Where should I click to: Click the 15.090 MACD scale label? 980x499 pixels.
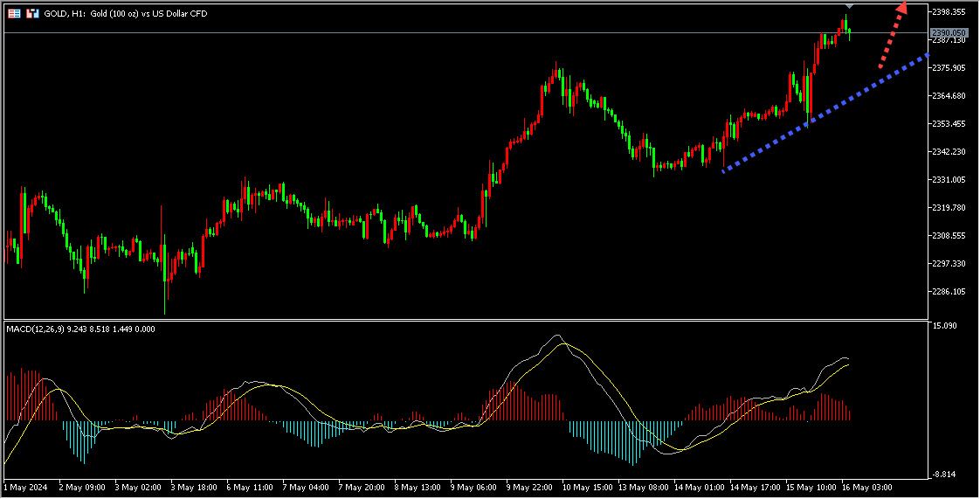(x=944, y=326)
